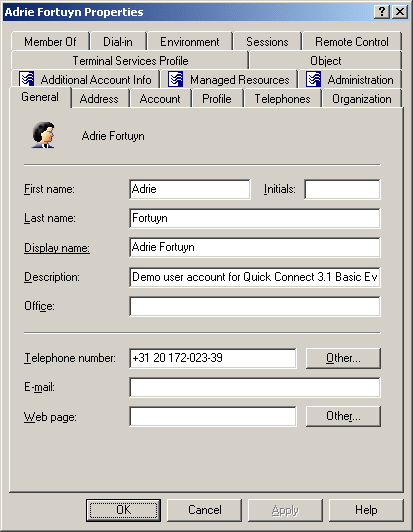Viewport: 413px width, 532px height.
Task: Click the question mark help icon in title bar
Action: 382,12
